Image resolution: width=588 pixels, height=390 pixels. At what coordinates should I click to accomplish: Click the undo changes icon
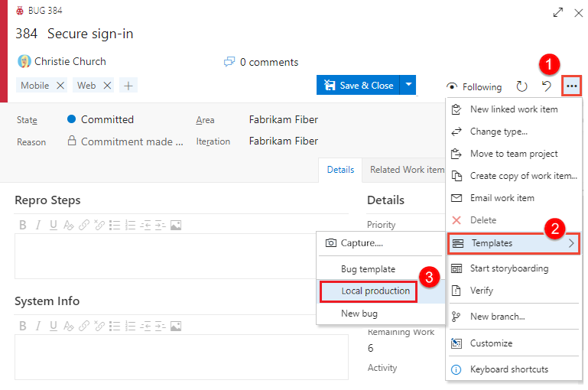pos(546,86)
